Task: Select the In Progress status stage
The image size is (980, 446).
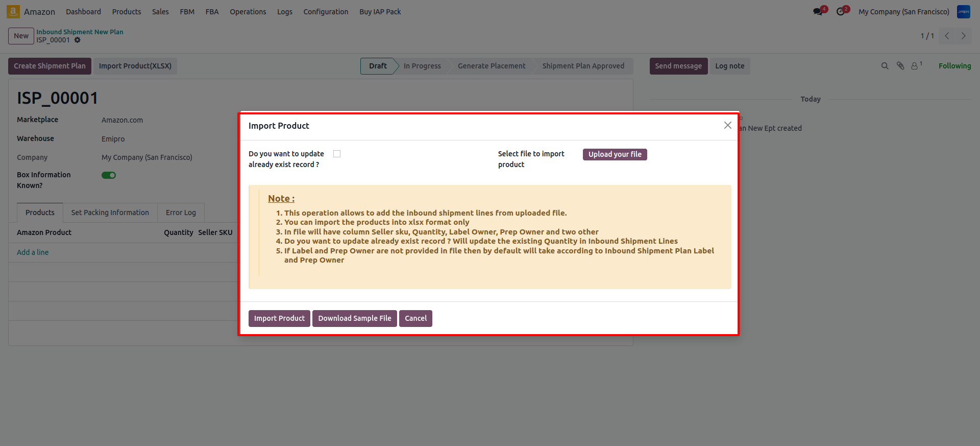Action: (x=422, y=66)
